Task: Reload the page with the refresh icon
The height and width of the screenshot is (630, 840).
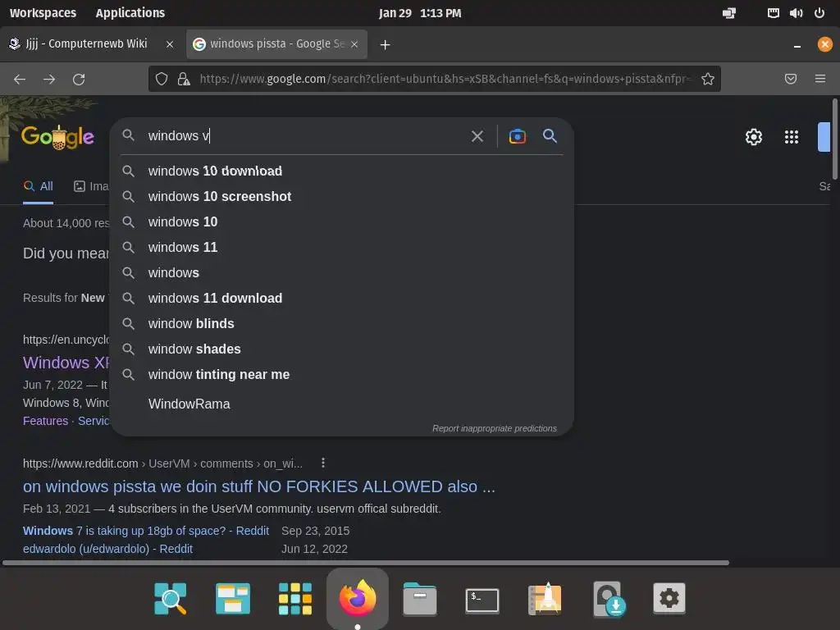Action: tap(79, 80)
